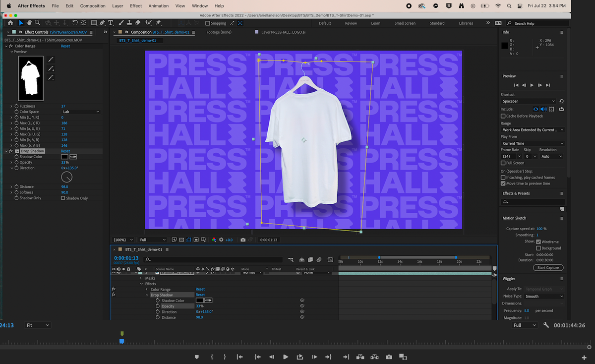Click the motion blur enable icon in timeline

(x=319, y=259)
